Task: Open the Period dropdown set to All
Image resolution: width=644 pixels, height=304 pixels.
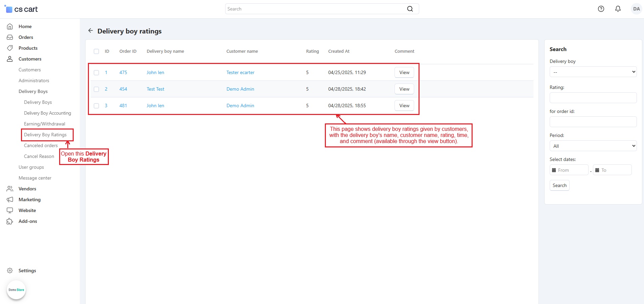Action: [593, 146]
